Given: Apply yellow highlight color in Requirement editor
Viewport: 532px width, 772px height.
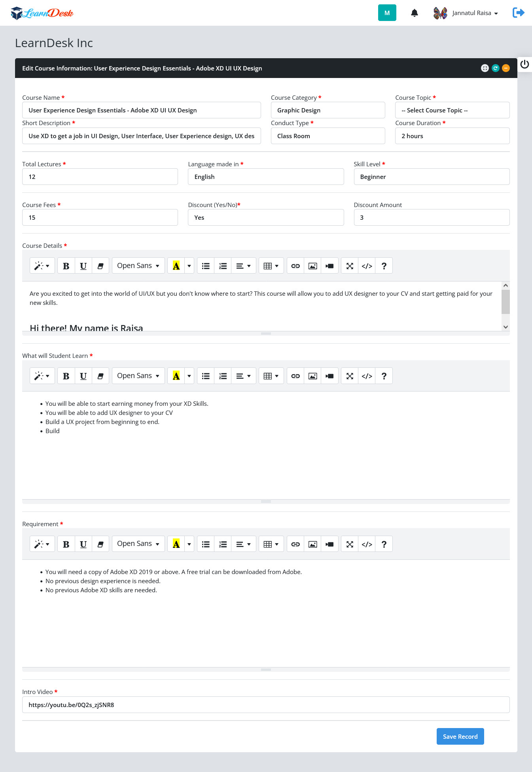Looking at the screenshot, I should point(176,544).
